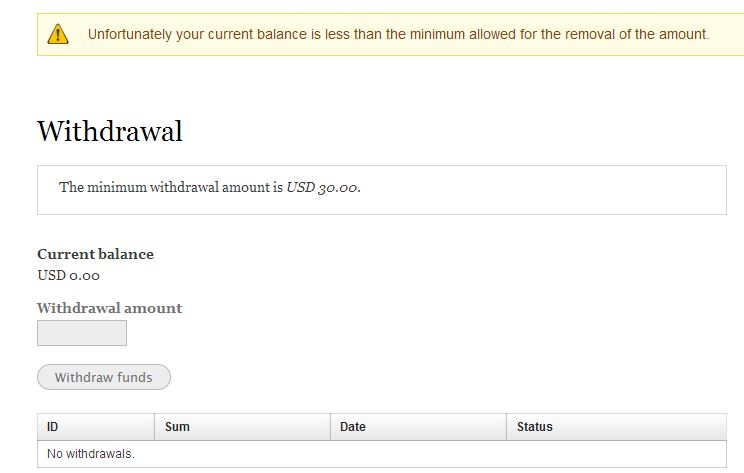Click the minimum withdrawal info box
The width and height of the screenshot is (744, 473).
tap(382, 190)
